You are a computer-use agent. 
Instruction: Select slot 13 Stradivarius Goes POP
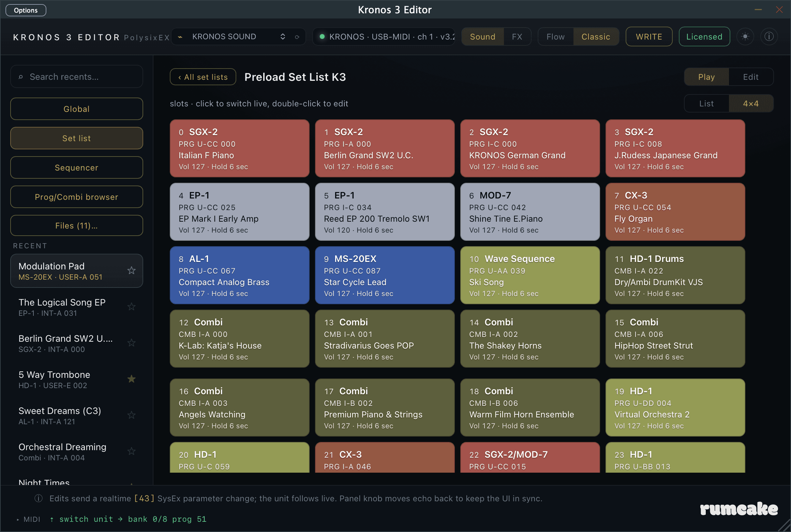[385, 339]
